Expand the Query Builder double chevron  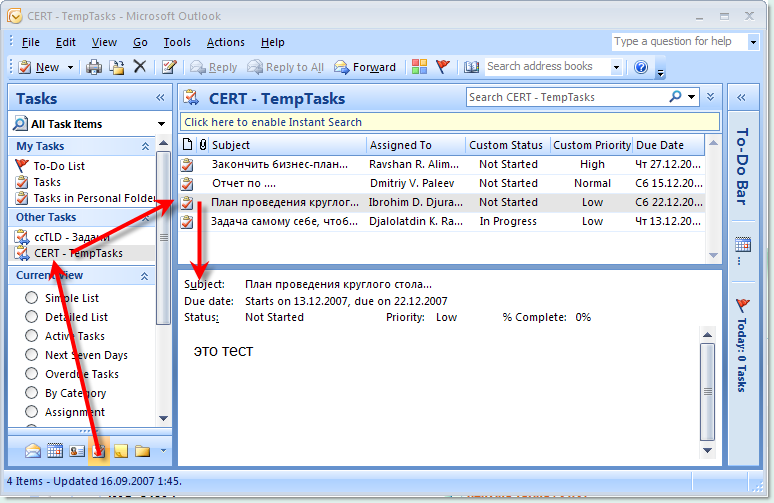[710, 97]
